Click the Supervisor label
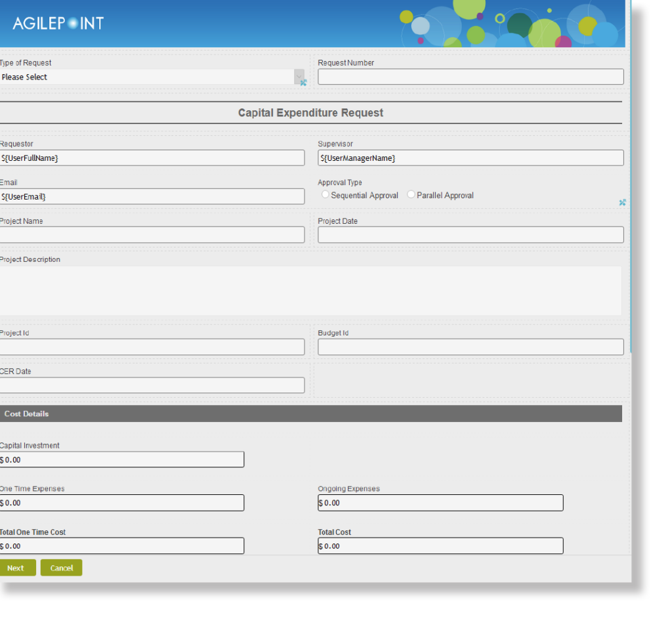672x619 pixels. coord(335,144)
